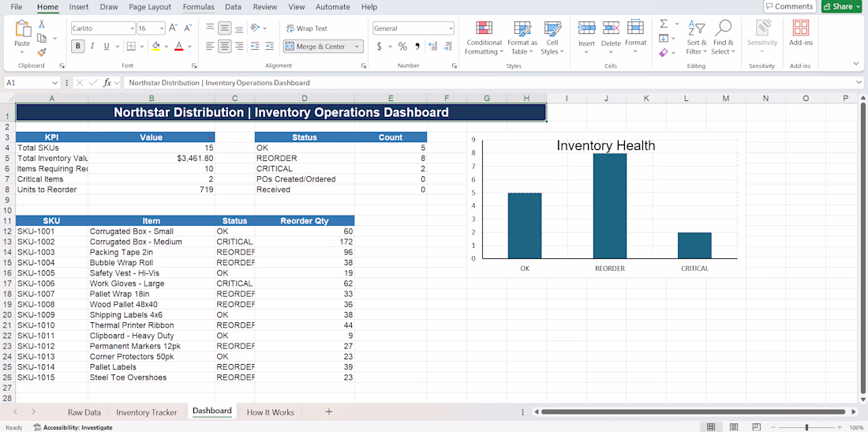The image size is (868, 432).
Task: Apply comma style
Action: (x=417, y=47)
